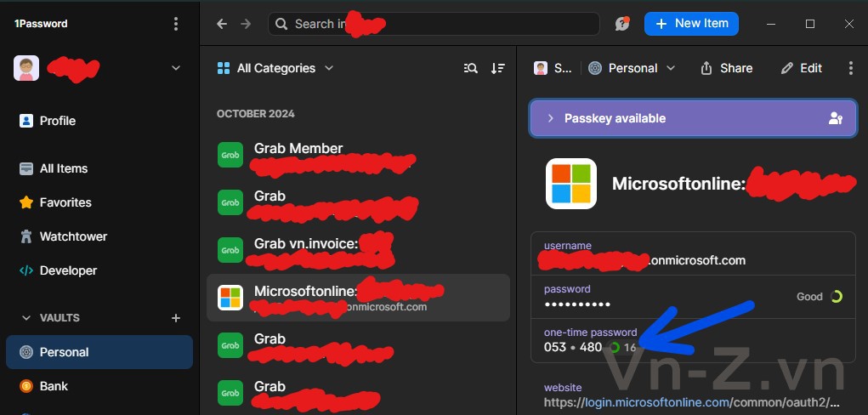The height and width of the screenshot is (415, 868).
Task: Select the Grab Member item
Action: pos(358,155)
